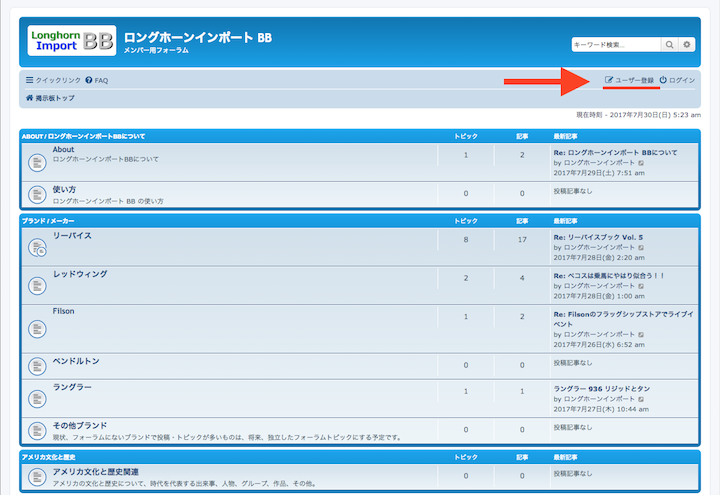Click the forum icon beside その他ブランド

tap(37, 431)
